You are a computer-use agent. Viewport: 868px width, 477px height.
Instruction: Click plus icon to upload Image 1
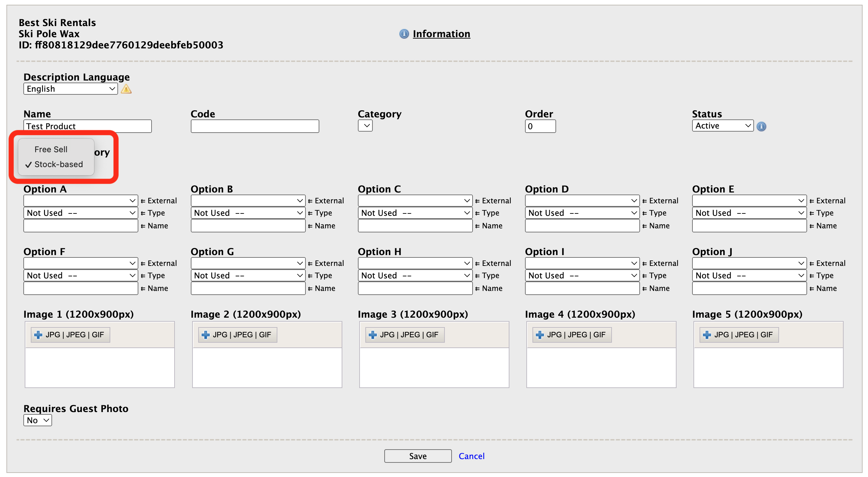pyautogui.click(x=38, y=335)
